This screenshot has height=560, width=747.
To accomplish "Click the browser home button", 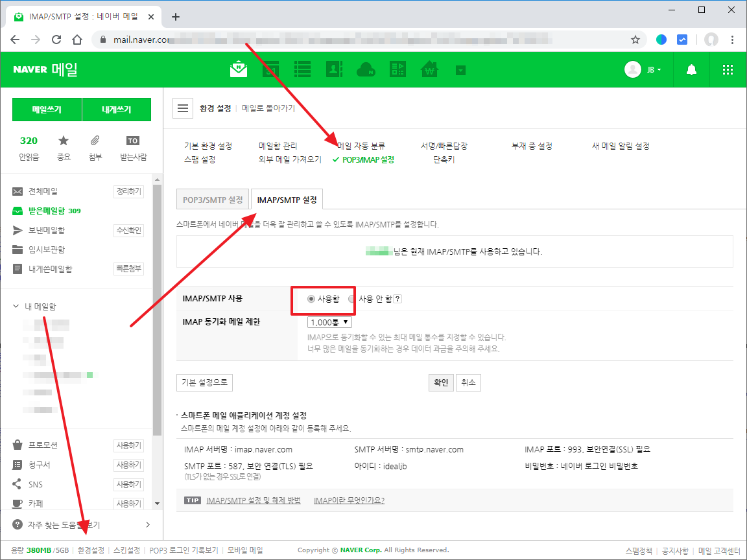I will [77, 40].
